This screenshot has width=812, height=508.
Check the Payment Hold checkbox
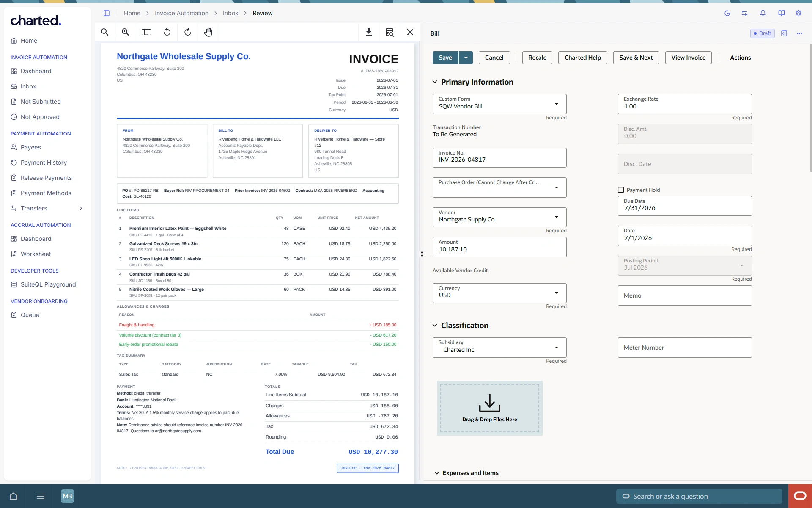coord(621,190)
